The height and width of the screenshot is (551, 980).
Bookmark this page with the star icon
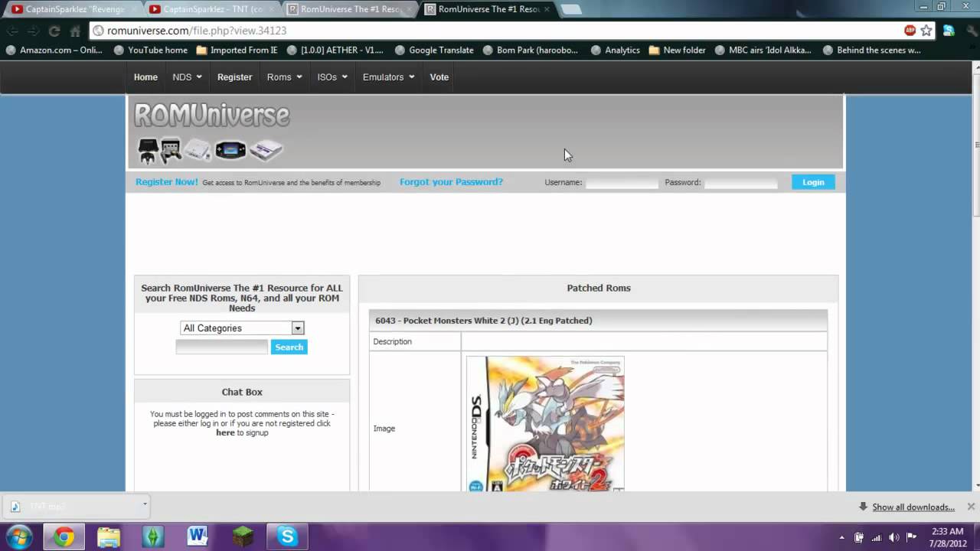click(926, 31)
